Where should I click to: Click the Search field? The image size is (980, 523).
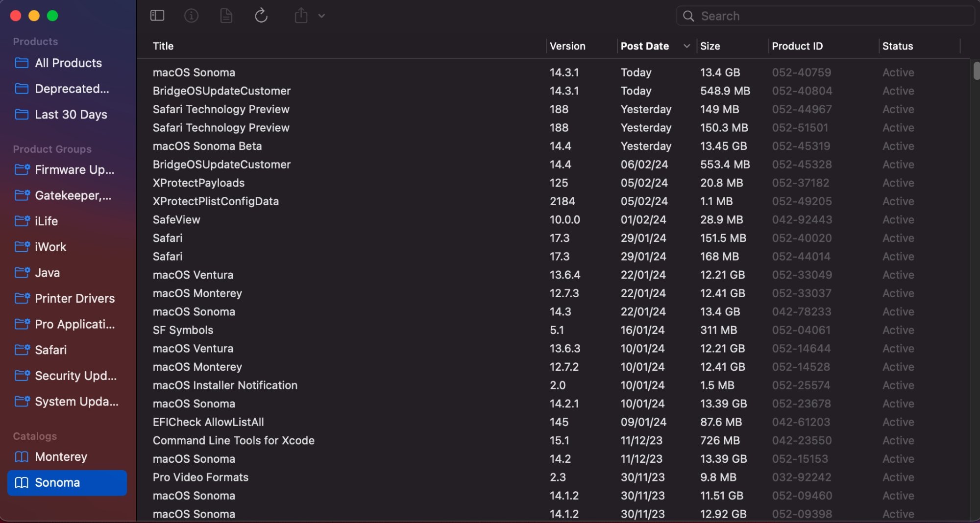coord(826,16)
